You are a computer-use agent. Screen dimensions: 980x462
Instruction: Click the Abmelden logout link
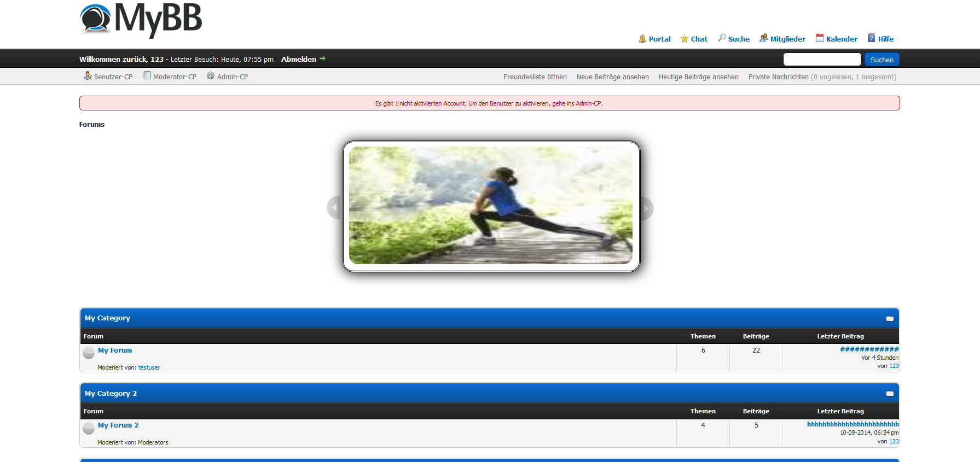(x=299, y=60)
